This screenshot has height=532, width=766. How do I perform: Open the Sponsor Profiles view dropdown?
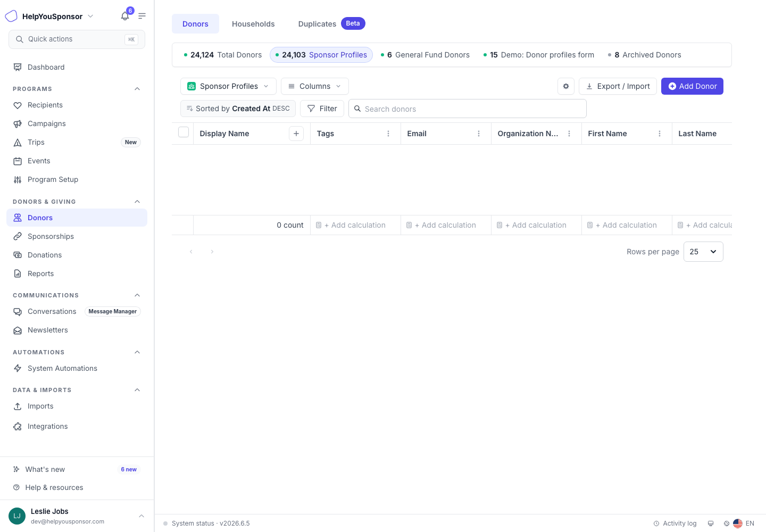tap(228, 86)
